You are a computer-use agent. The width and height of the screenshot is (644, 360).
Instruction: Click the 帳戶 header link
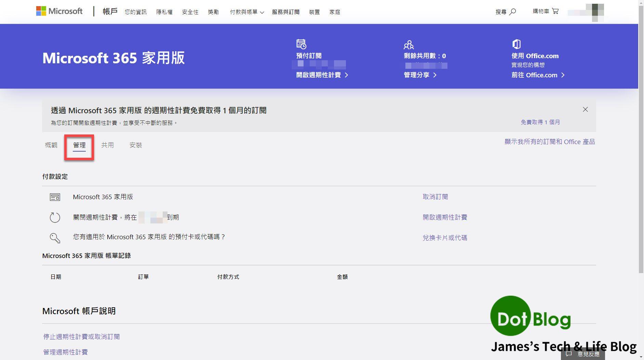point(110,11)
